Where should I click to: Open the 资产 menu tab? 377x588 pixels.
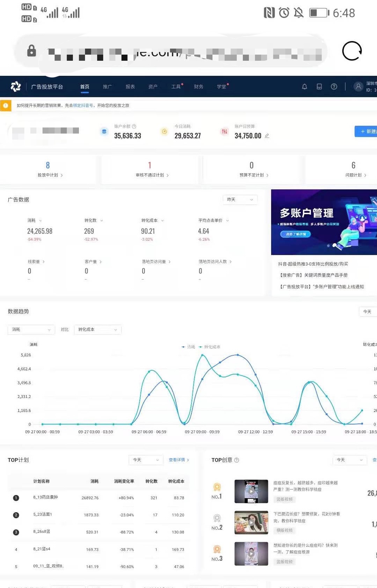tap(153, 87)
